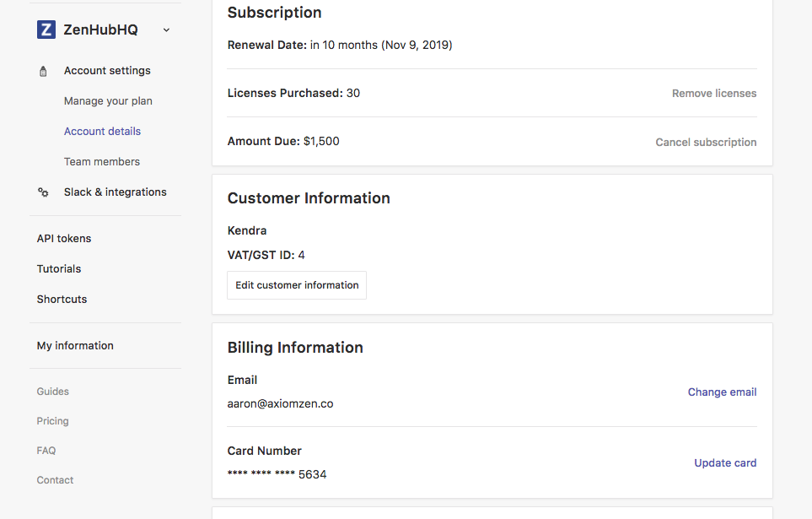Click Change email link
The width and height of the screenshot is (812, 519).
(x=722, y=392)
